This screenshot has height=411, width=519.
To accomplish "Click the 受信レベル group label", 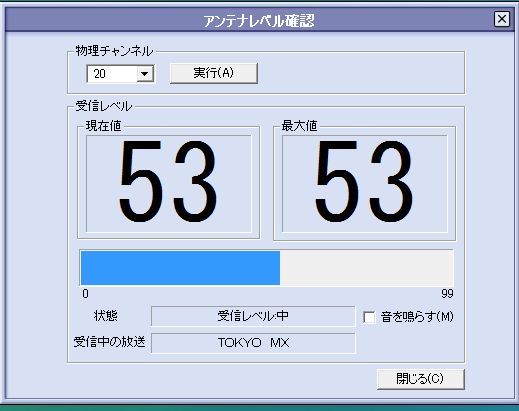I will [x=104, y=106].
